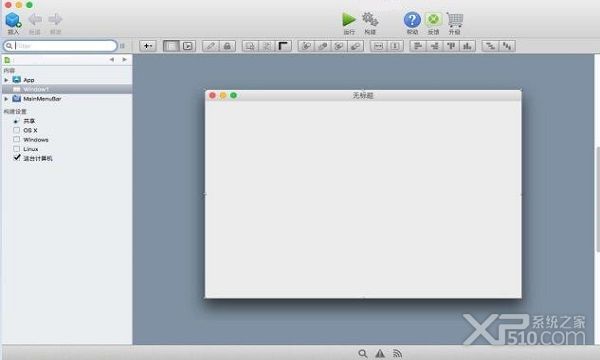Click the warning triangle icon in status bar
Image resolution: width=600 pixels, height=360 pixels.
380,354
